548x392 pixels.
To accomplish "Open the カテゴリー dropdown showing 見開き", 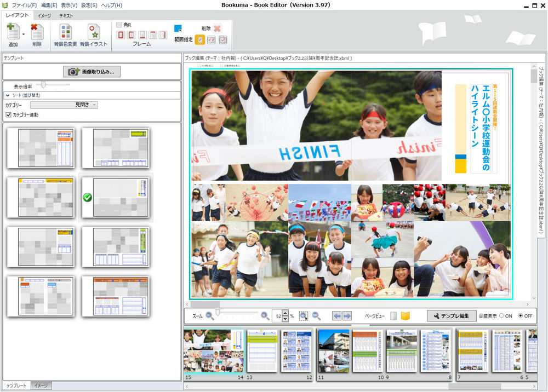I will click(x=64, y=105).
